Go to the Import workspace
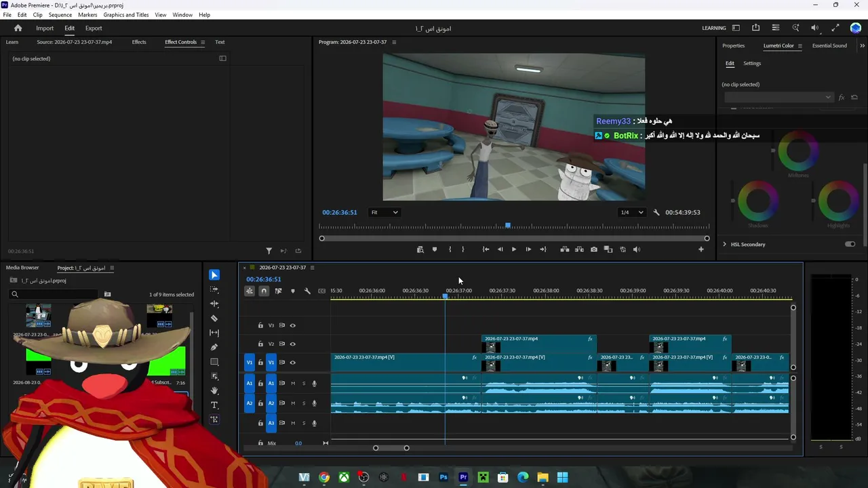The image size is (868, 488). pyautogui.click(x=45, y=28)
